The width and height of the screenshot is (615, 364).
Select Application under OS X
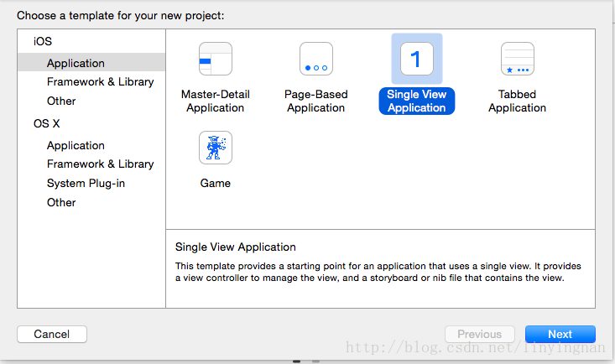coord(76,146)
